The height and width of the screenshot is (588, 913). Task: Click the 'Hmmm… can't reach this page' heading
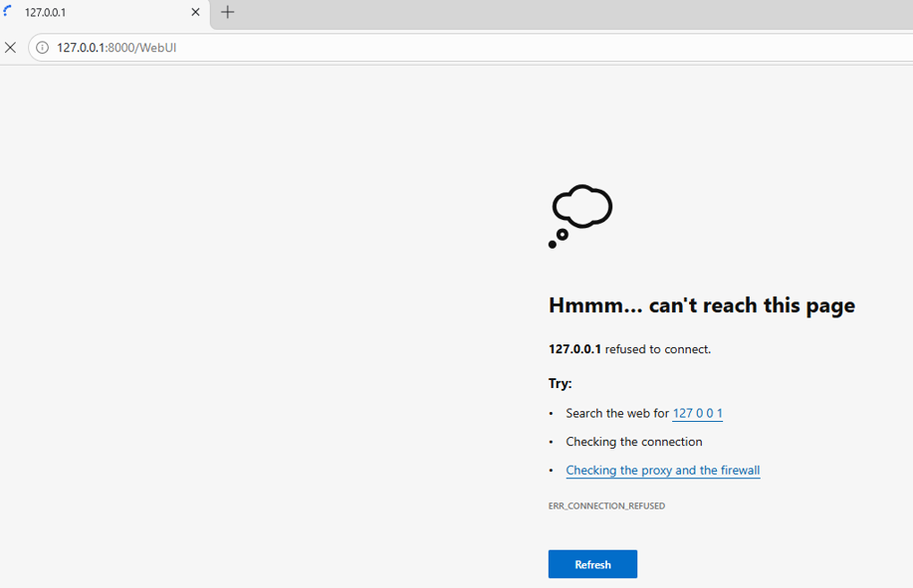(702, 305)
